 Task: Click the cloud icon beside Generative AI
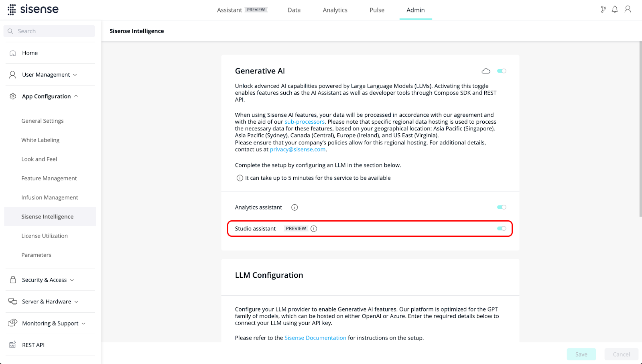coord(486,71)
